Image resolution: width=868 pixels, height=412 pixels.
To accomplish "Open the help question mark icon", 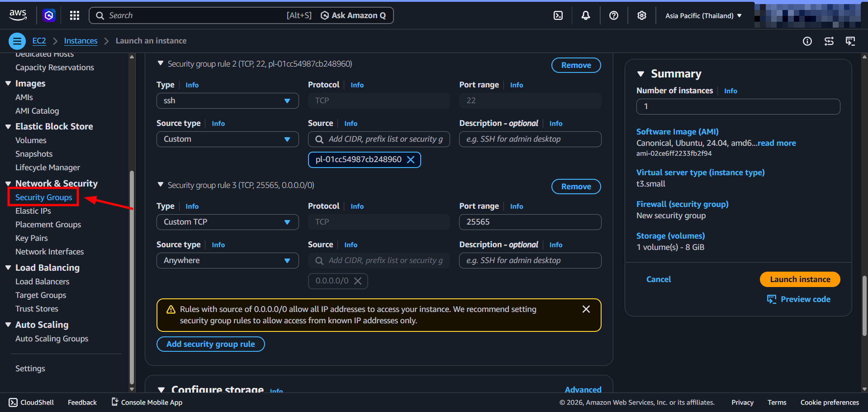I will coord(614,15).
